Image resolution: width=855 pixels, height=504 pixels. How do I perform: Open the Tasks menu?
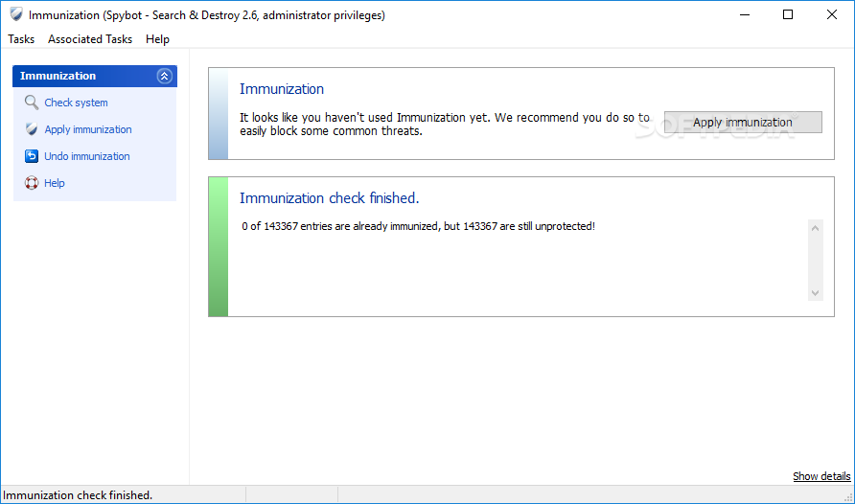pos(21,39)
